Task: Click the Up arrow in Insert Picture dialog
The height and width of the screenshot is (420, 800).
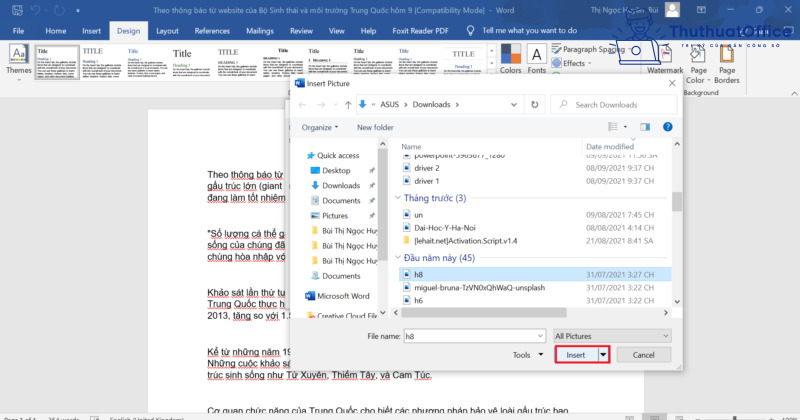Action: 347,104
